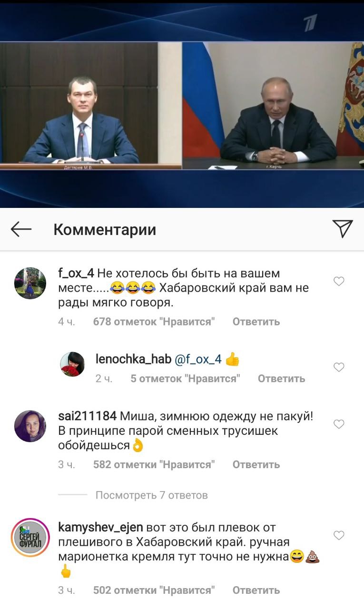Open the sai211184 username link

pos(87,416)
